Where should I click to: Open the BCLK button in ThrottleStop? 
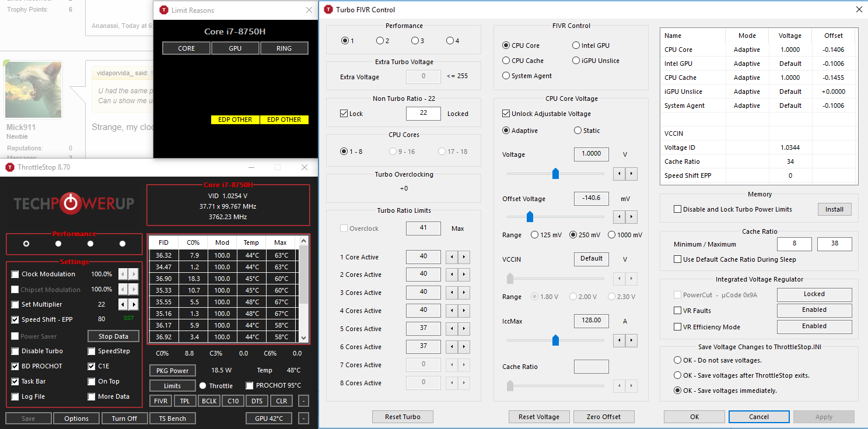click(209, 401)
